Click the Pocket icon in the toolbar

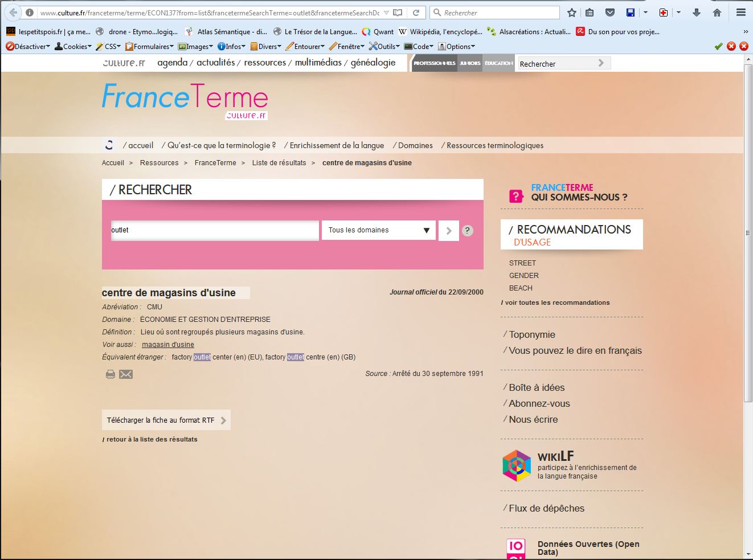point(609,13)
